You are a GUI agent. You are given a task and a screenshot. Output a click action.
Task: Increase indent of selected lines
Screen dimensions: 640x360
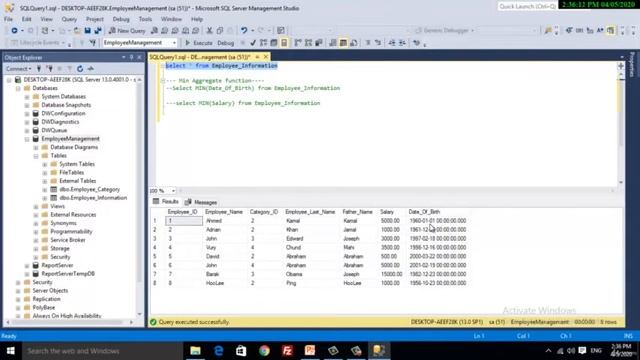click(x=402, y=43)
